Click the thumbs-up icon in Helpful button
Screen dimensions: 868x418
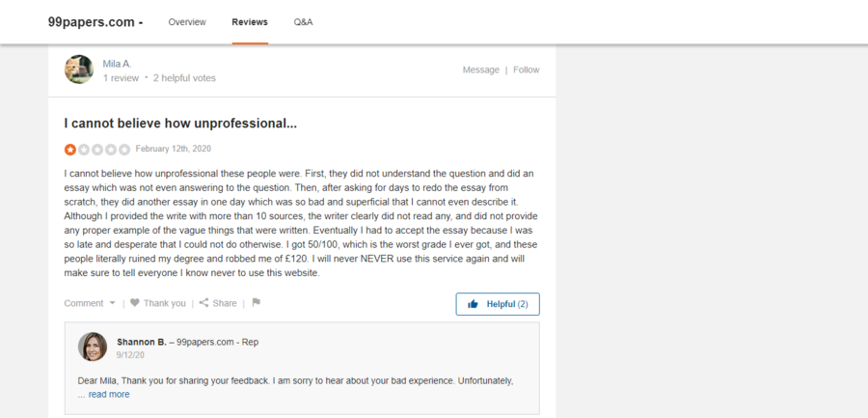coord(473,304)
